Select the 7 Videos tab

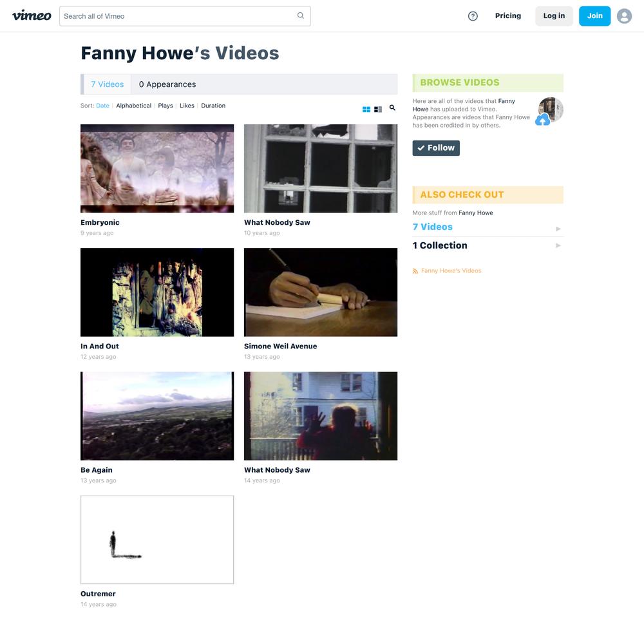107,84
